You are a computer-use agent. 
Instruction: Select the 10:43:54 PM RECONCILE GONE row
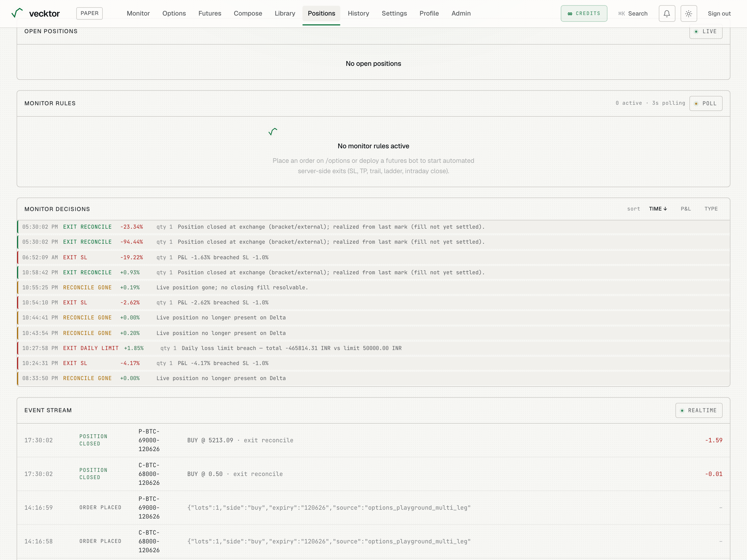[374, 333]
